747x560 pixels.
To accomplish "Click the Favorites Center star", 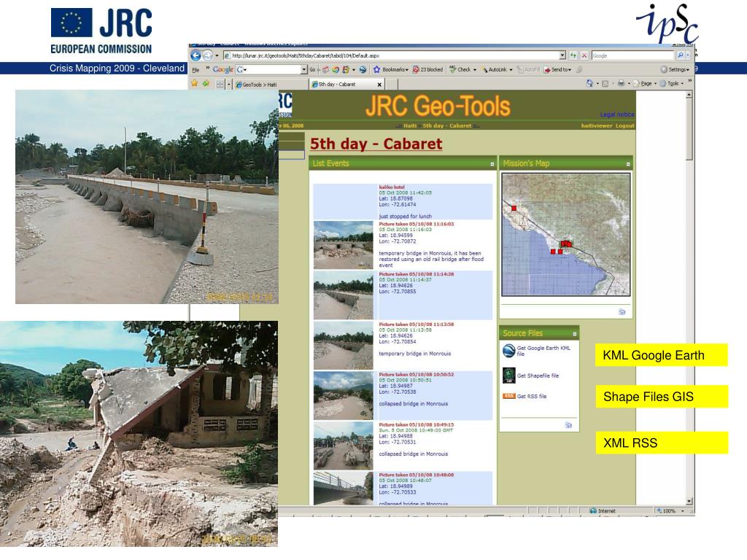I will pos(194,83).
